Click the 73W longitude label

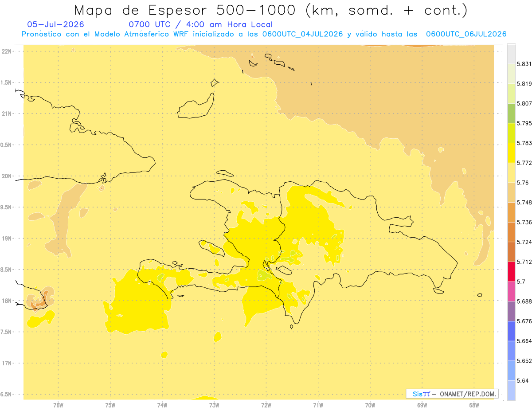(214, 405)
